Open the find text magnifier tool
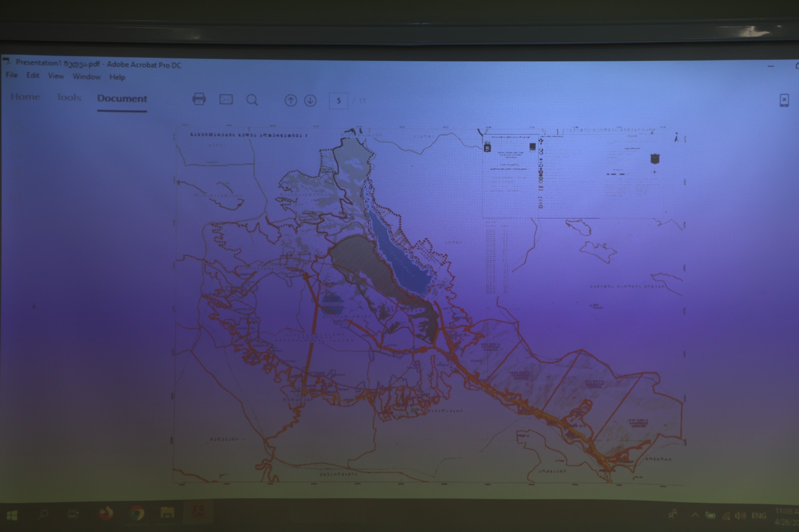Viewport: 799px width, 532px height. click(x=252, y=100)
